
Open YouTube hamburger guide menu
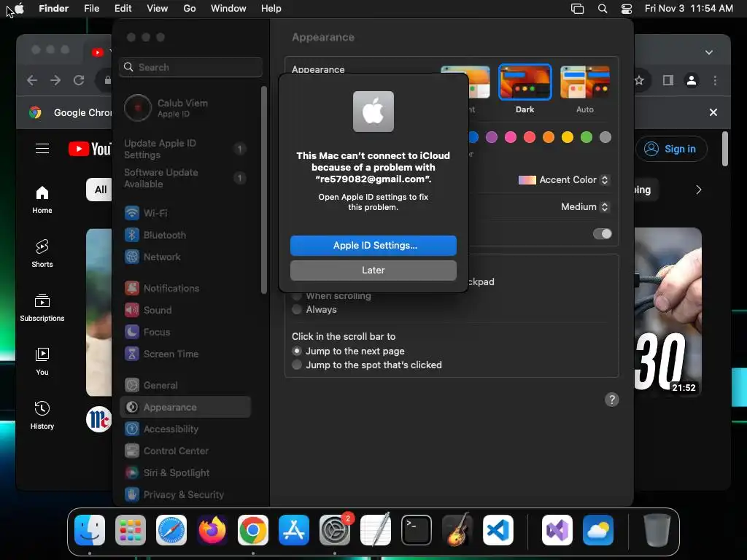[x=42, y=149]
